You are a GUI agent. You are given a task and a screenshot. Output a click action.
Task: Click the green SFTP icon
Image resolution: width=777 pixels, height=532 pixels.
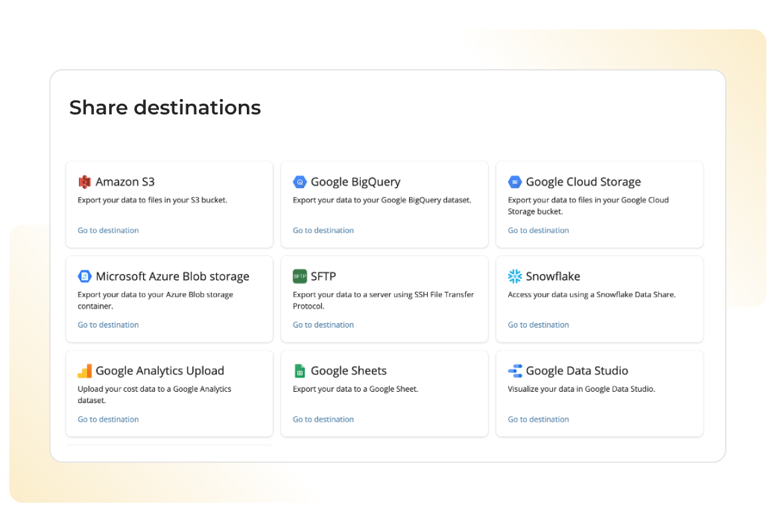pyautogui.click(x=300, y=277)
